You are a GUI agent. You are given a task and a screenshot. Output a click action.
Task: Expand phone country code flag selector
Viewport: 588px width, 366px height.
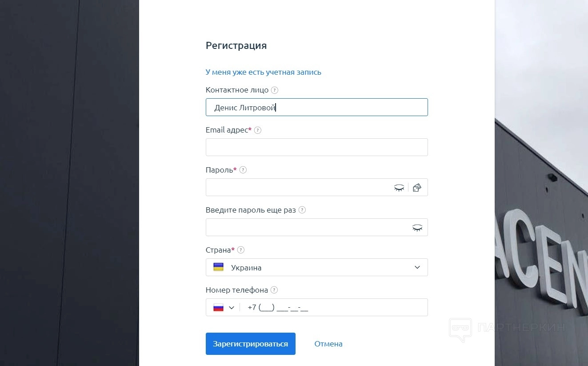point(224,307)
